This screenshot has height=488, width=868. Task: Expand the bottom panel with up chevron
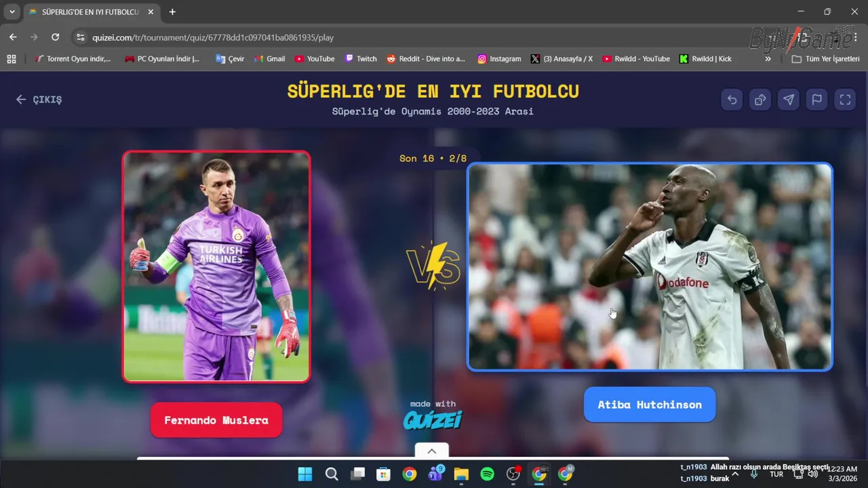pos(432,451)
